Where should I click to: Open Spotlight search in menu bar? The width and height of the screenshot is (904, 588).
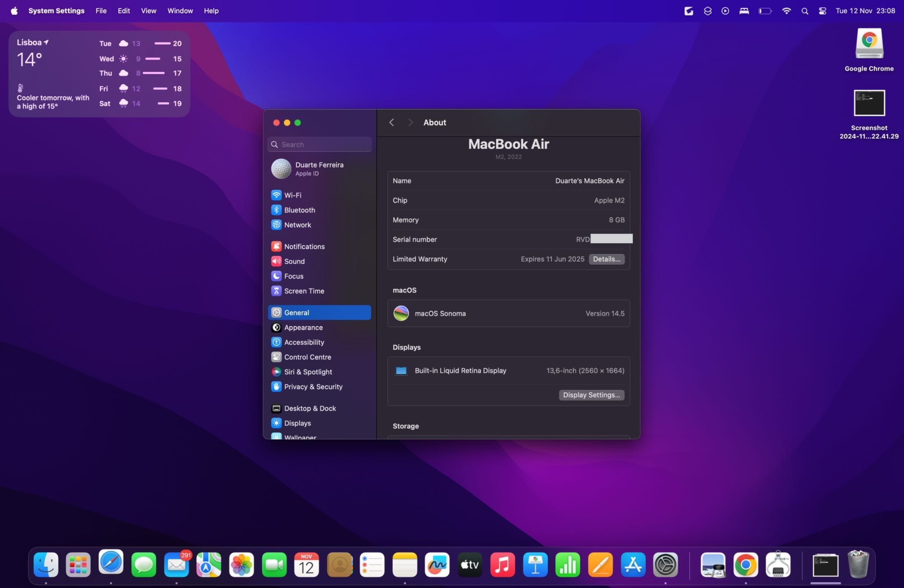click(x=805, y=11)
